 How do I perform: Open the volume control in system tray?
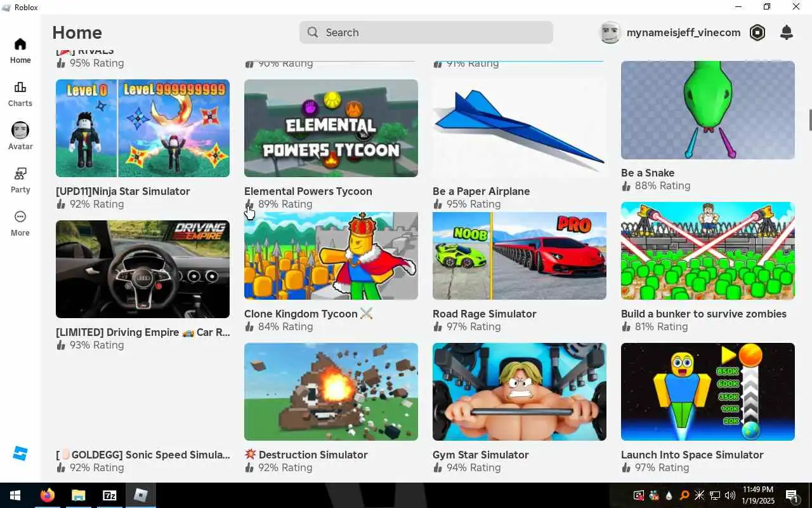coord(730,495)
